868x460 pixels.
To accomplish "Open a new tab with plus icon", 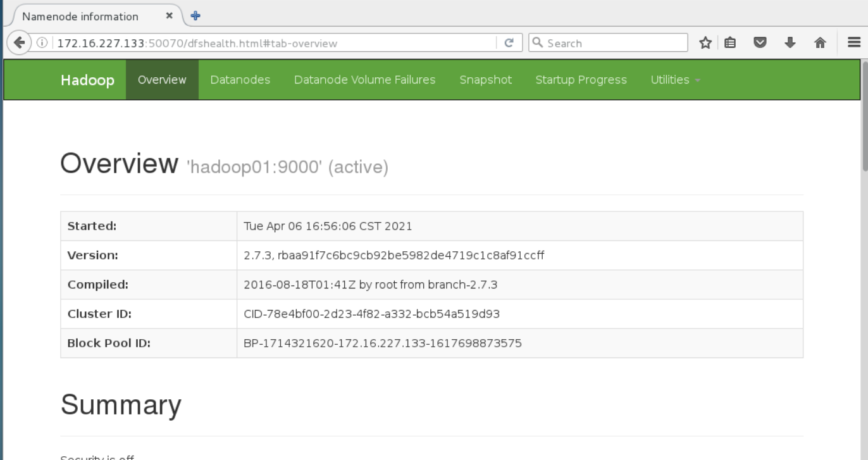I will (x=195, y=16).
